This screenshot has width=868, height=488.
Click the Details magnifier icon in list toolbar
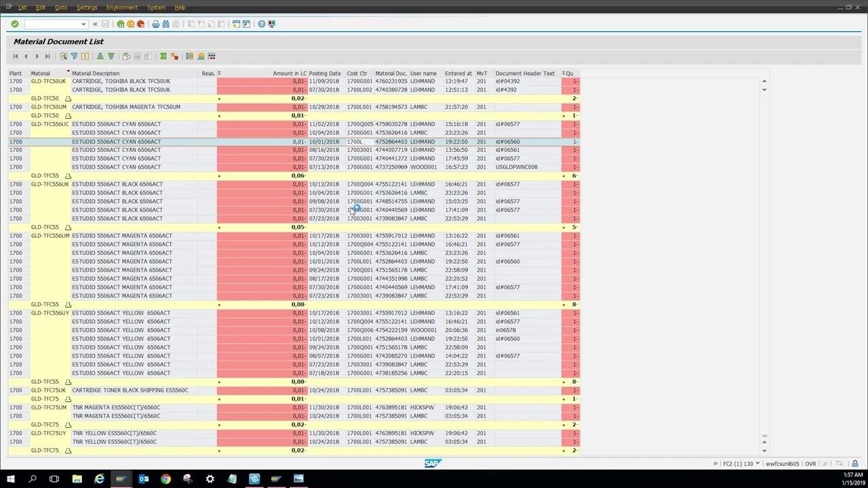click(63, 56)
